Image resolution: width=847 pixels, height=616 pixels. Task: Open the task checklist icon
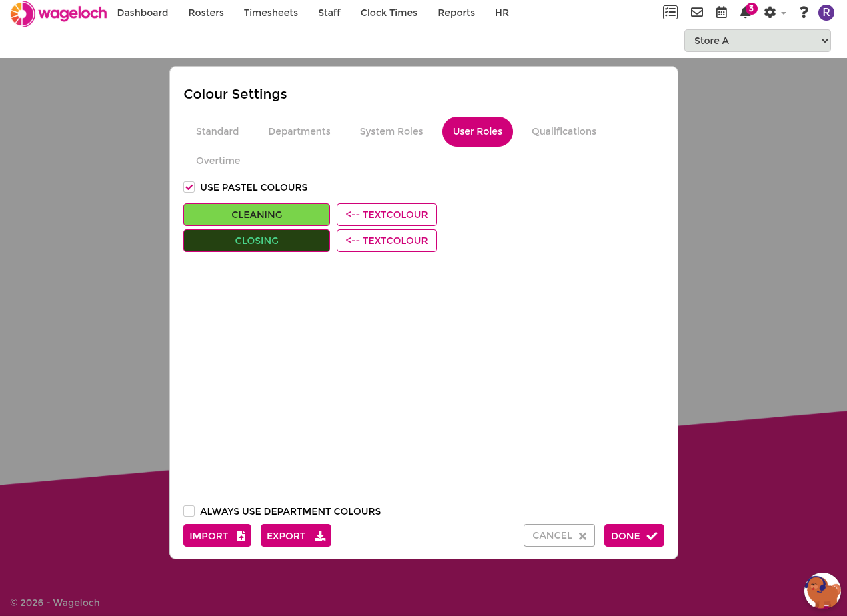(670, 12)
